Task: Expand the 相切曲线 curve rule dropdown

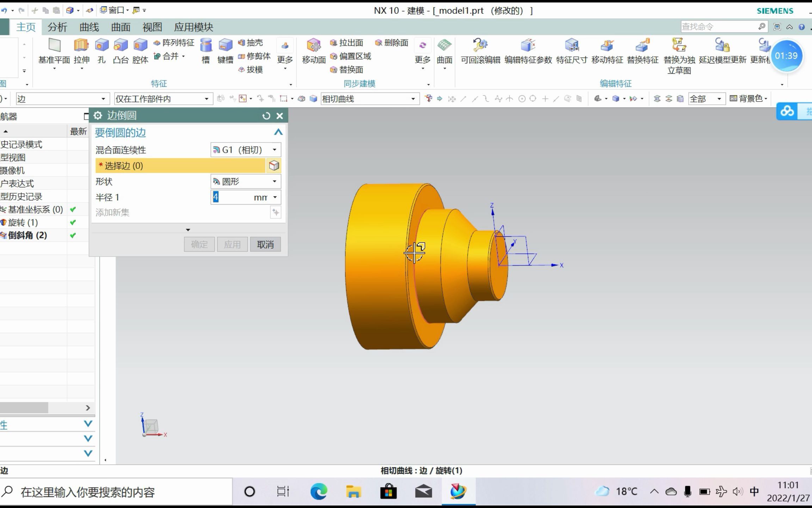Action: click(x=413, y=99)
